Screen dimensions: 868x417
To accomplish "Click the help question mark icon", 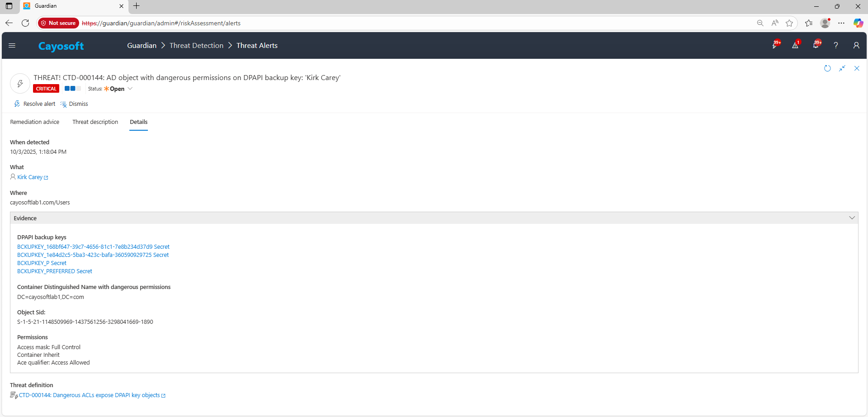I will (x=836, y=45).
